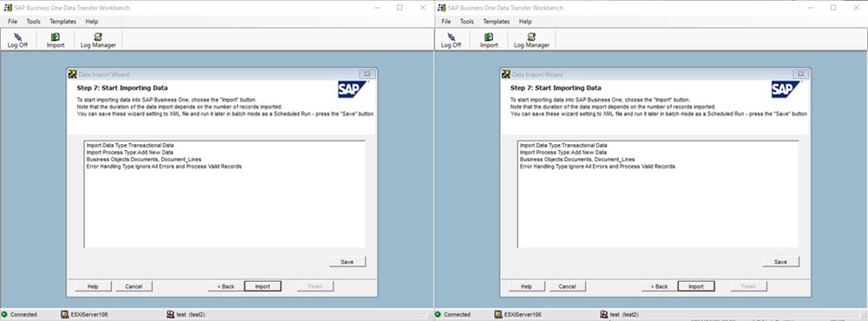Image resolution: width=868 pixels, height=321 pixels.
Task: Click Help button in right wizard
Action: 527,286
